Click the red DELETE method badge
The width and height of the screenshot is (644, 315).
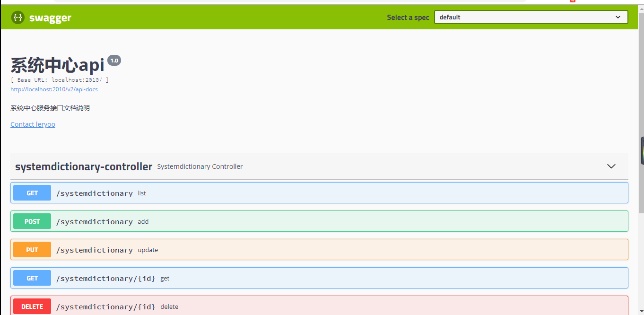pyautogui.click(x=32, y=306)
